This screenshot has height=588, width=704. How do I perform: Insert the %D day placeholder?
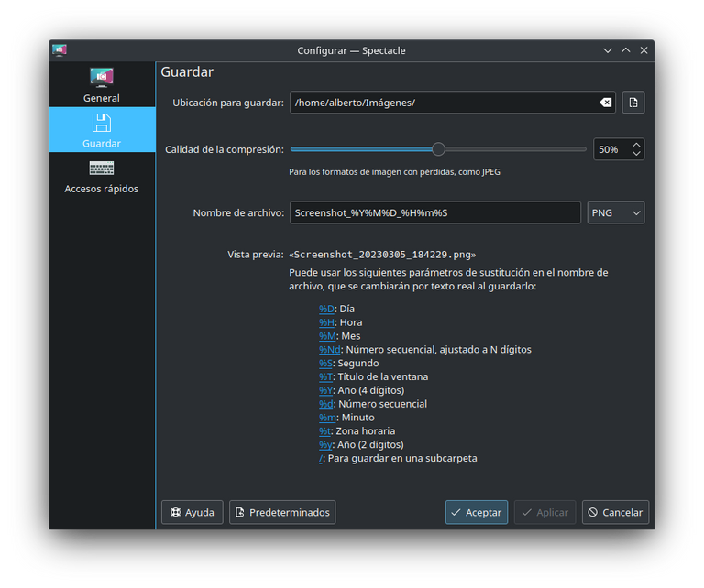coord(326,309)
